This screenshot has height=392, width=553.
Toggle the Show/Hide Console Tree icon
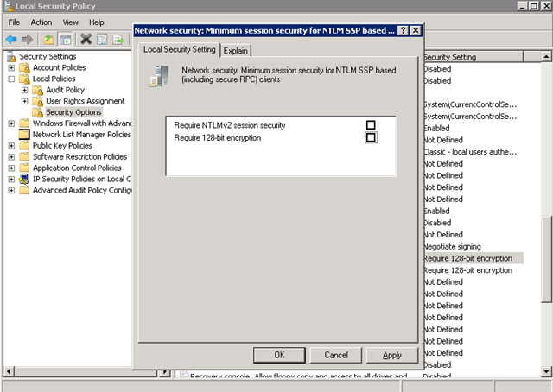66,39
